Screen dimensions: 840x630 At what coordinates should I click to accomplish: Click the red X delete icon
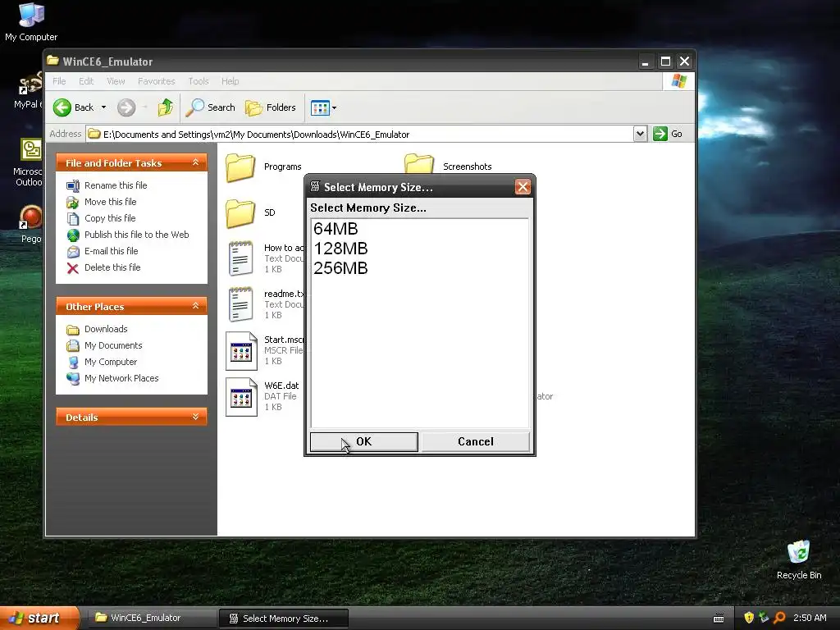click(x=73, y=268)
